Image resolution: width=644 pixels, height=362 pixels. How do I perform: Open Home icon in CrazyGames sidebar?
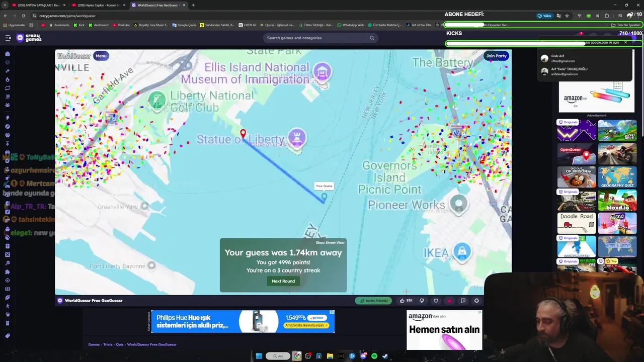click(8, 54)
